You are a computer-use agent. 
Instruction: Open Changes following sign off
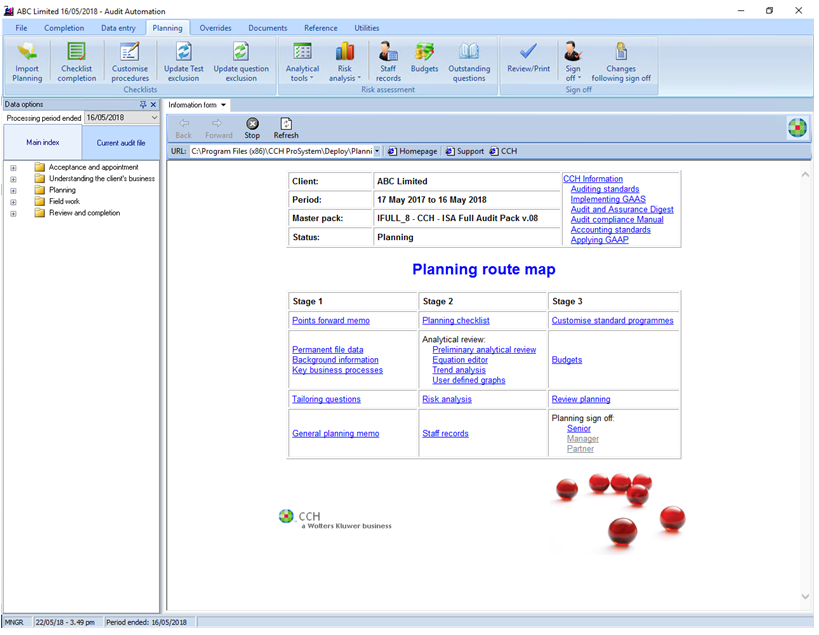(x=621, y=63)
